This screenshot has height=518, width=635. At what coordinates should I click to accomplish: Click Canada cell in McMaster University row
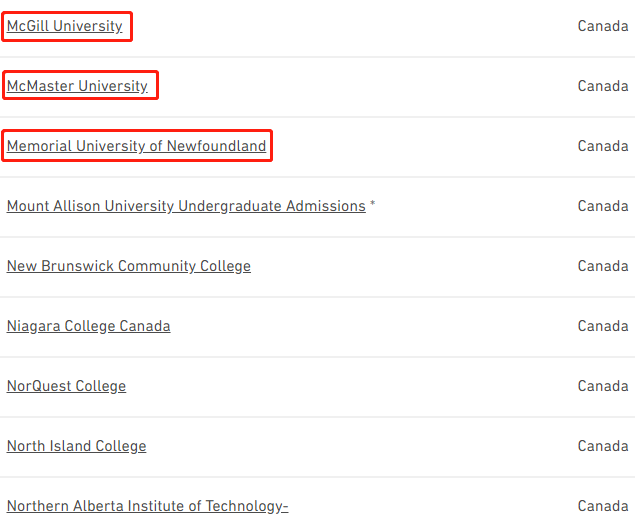tap(603, 86)
